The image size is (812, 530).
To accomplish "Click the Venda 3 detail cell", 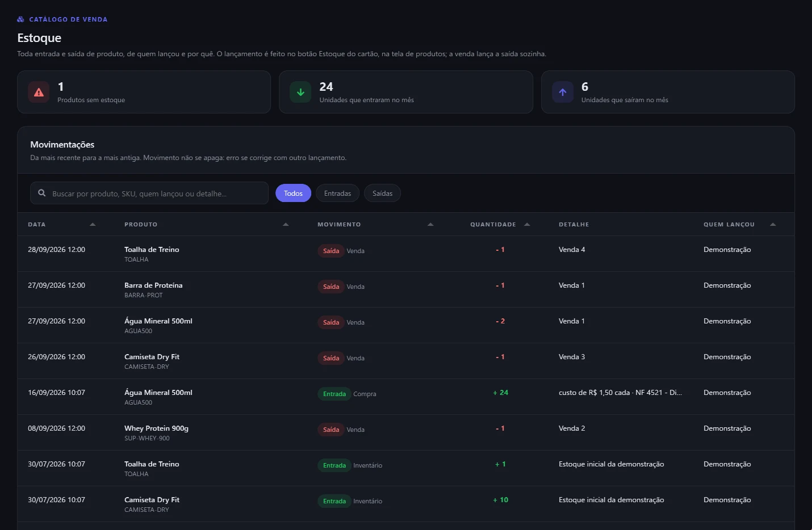I will tap(572, 357).
